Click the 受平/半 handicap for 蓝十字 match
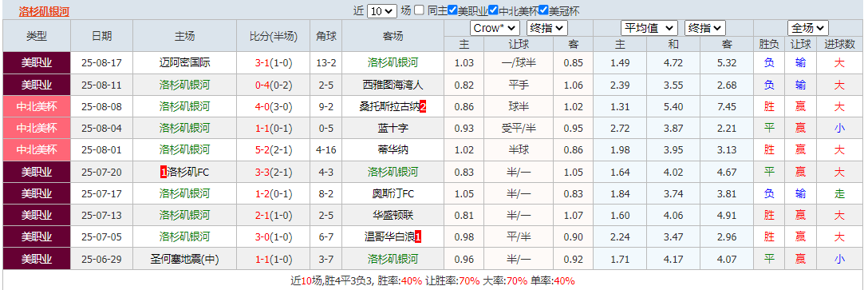The height and width of the screenshot is (290, 868). point(519,128)
